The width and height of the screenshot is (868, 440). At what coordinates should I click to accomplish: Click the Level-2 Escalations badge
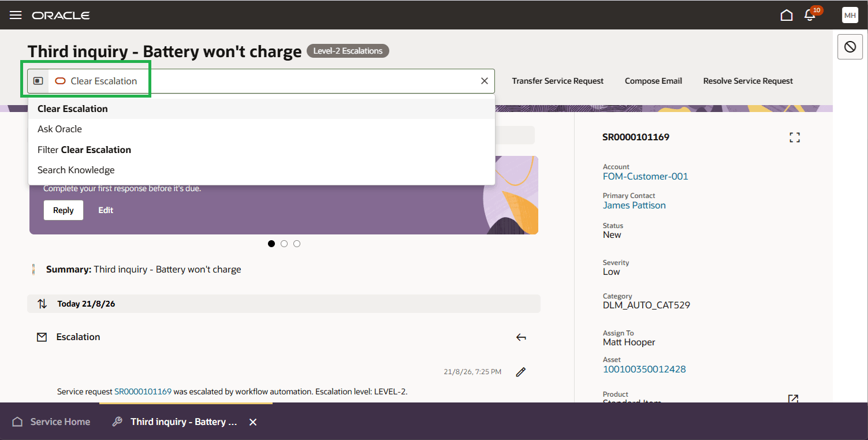click(348, 51)
